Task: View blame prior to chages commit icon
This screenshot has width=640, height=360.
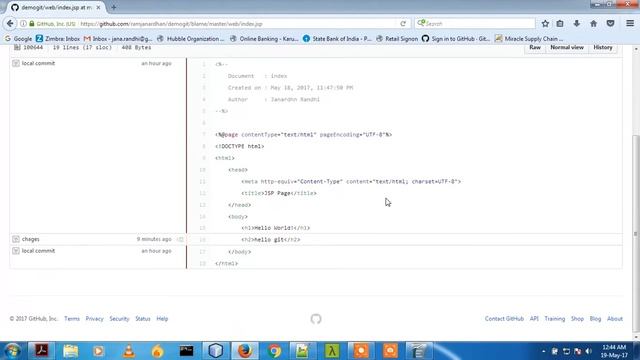Action: pyautogui.click(x=180, y=239)
